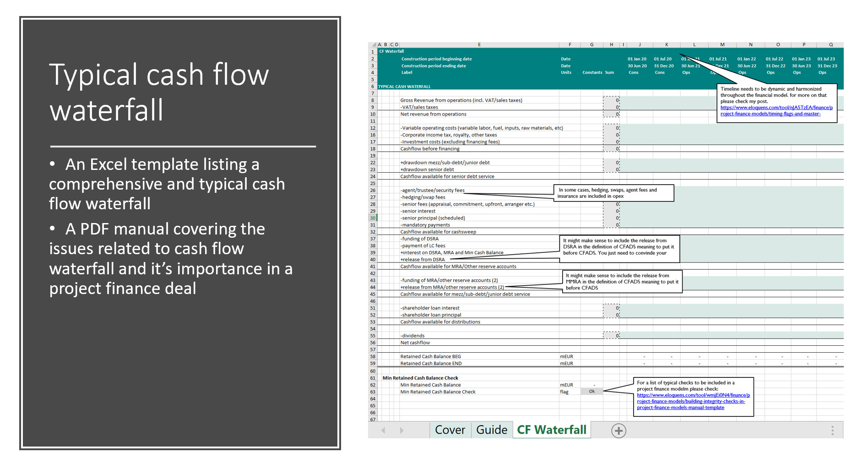The width and height of the screenshot is (868, 458).
Task: Select column Q header
Action: [830, 45]
